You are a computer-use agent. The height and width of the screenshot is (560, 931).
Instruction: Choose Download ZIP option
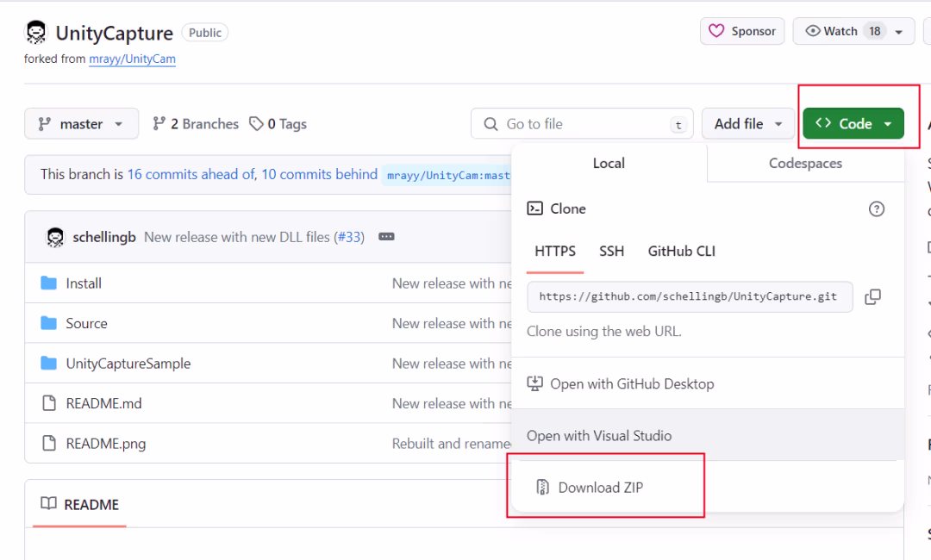708,488
